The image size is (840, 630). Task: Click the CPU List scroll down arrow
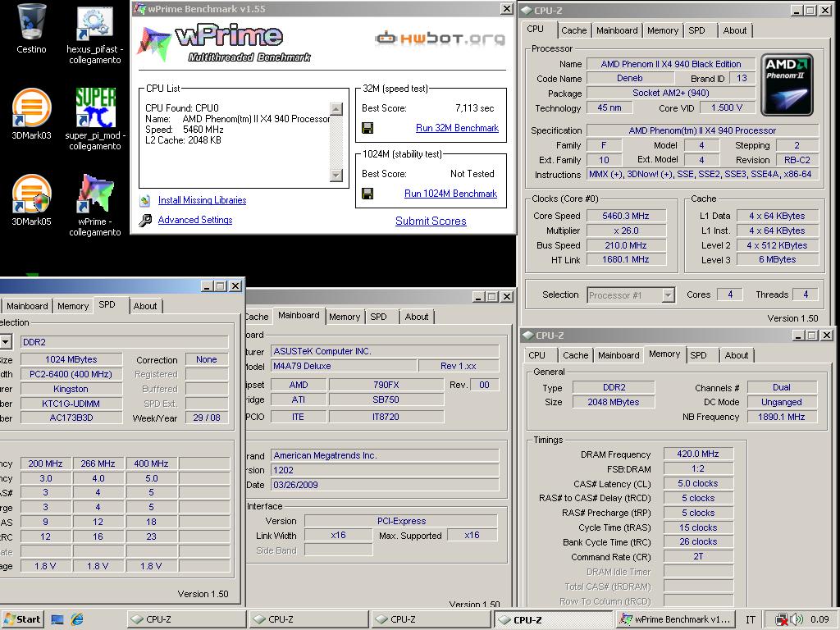(336, 176)
